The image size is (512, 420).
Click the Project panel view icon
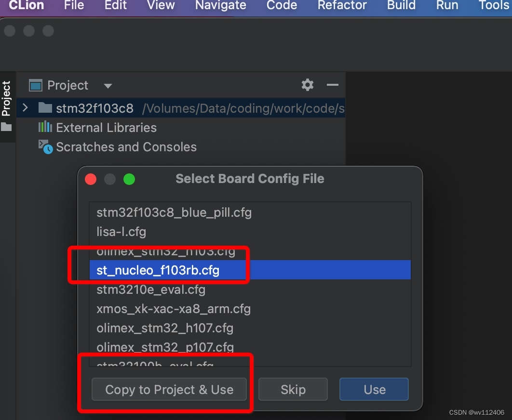tap(36, 86)
